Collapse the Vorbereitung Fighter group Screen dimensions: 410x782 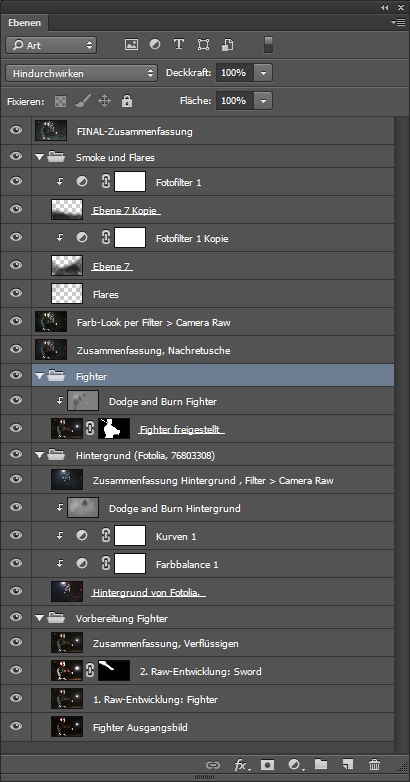[40, 618]
